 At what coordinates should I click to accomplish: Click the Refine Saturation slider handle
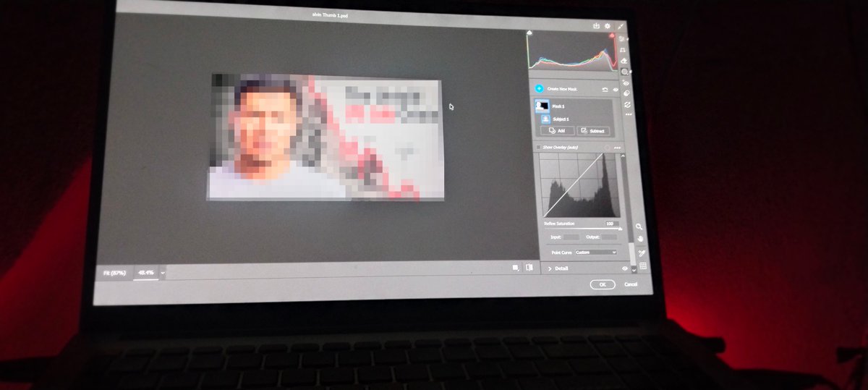pyautogui.click(x=620, y=229)
